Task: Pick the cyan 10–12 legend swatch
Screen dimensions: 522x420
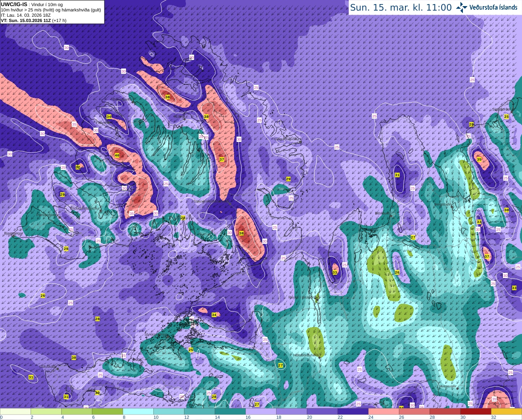Action: tap(169, 411)
